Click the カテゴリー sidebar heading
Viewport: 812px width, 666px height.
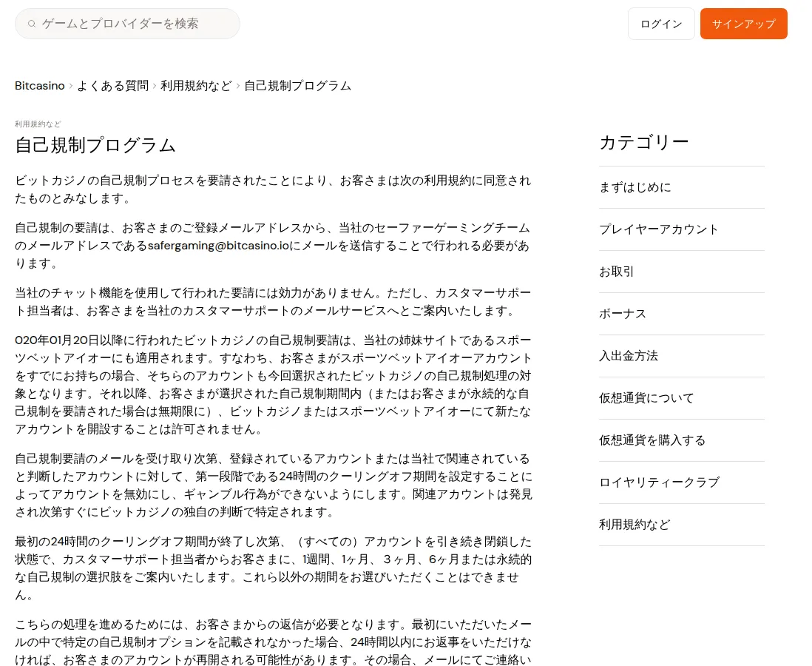(644, 142)
